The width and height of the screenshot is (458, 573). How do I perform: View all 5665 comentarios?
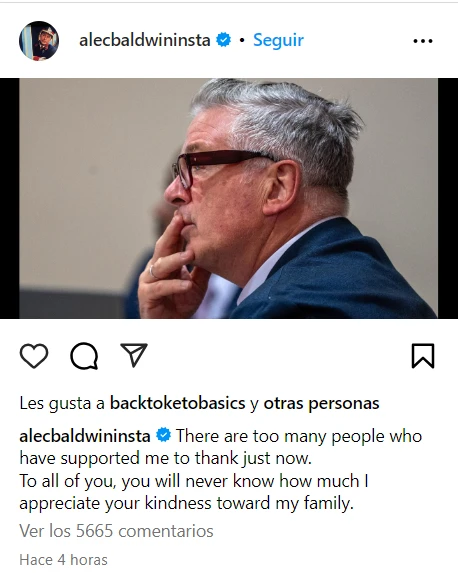point(116,531)
